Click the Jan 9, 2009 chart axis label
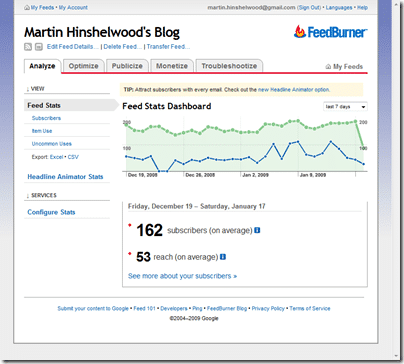 click(313, 175)
